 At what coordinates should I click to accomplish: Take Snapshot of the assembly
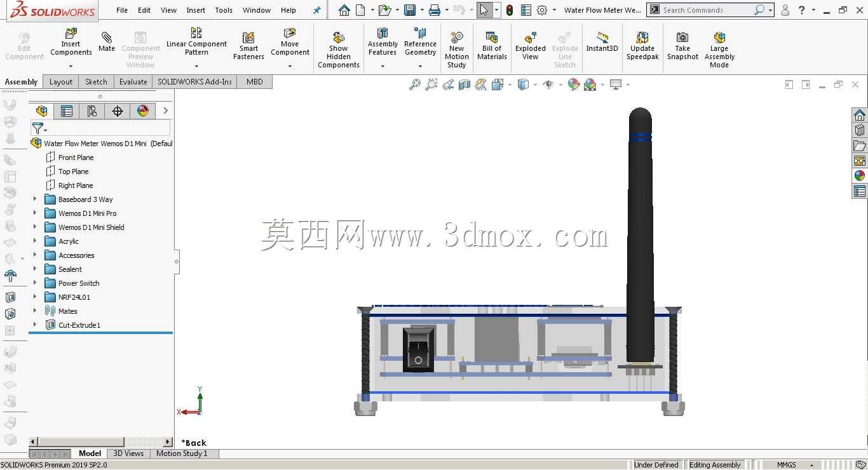tap(682, 46)
